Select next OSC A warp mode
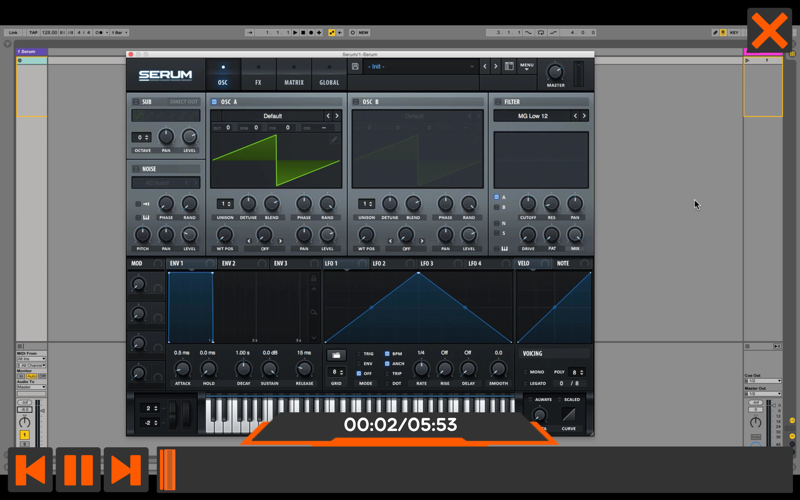800x500 pixels. tap(280, 241)
